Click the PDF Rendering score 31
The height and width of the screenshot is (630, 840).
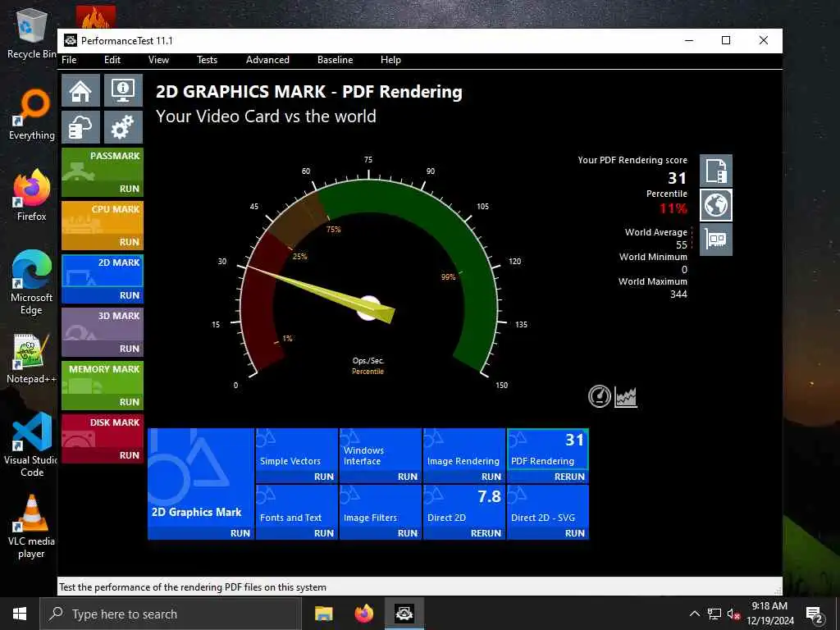click(677, 178)
